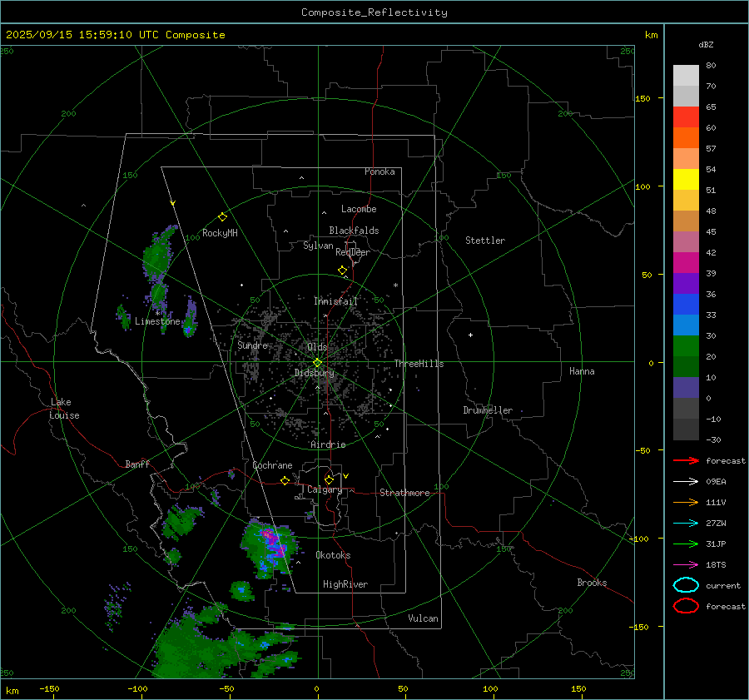This screenshot has height=700, width=749.
Task: Click the Airdrie label
Action: coord(328,444)
